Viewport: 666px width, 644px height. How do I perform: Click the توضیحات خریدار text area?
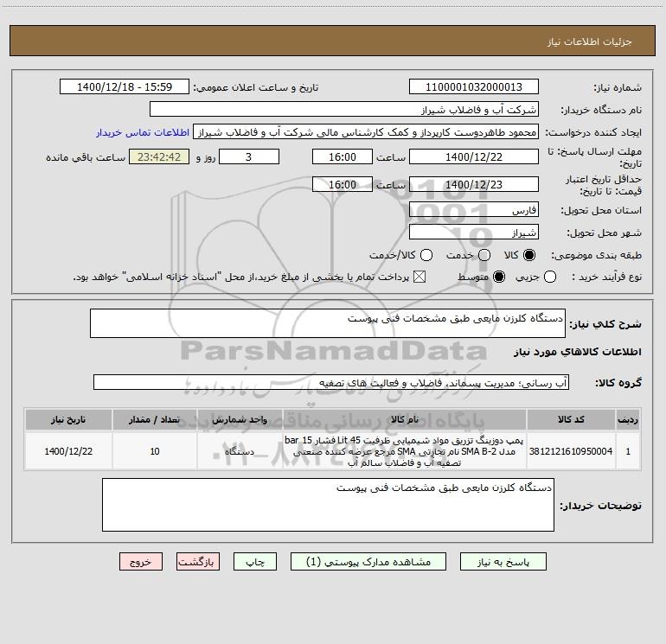(328, 505)
